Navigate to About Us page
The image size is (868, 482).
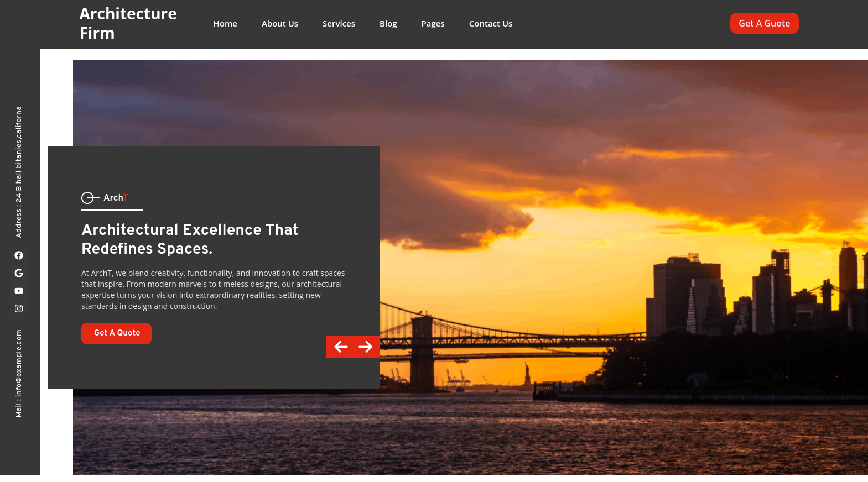point(280,24)
